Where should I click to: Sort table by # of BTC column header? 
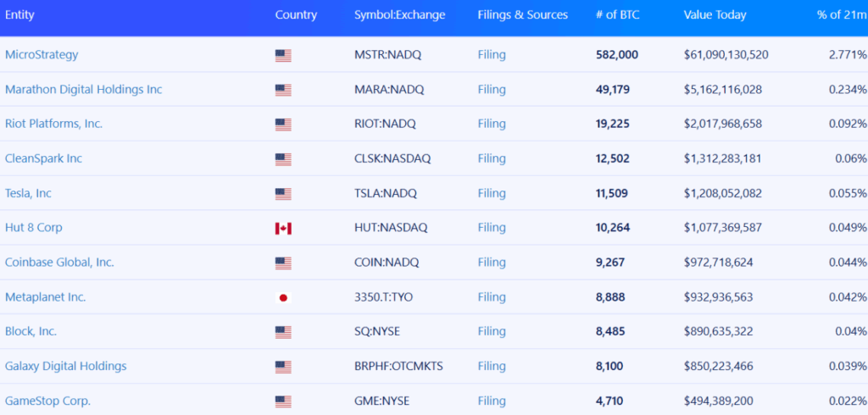click(617, 15)
